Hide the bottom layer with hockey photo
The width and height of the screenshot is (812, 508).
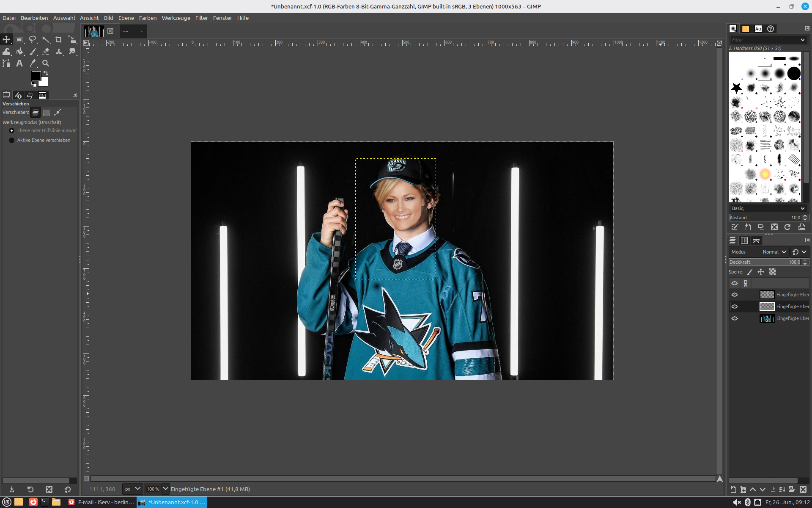pyautogui.click(x=735, y=318)
